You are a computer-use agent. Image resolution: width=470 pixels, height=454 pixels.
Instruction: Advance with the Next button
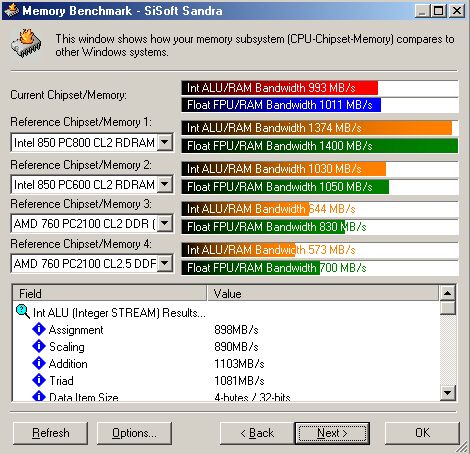[x=332, y=433]
